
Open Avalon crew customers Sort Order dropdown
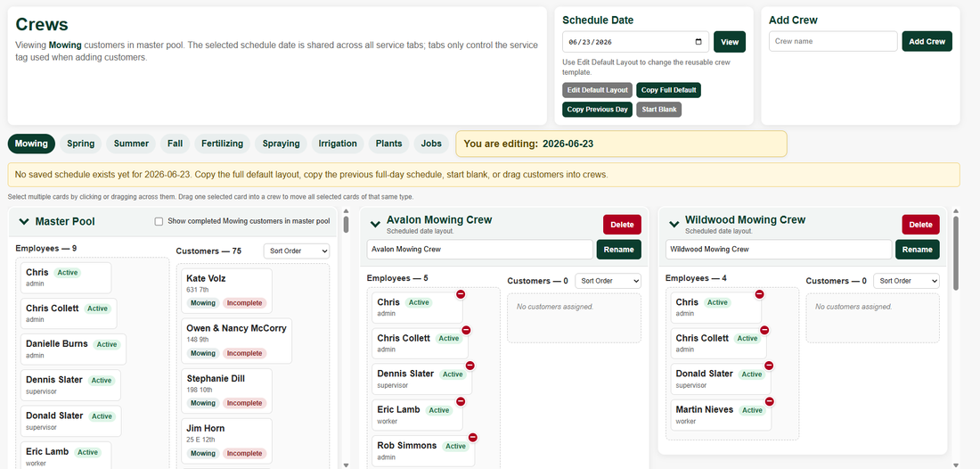608,281
